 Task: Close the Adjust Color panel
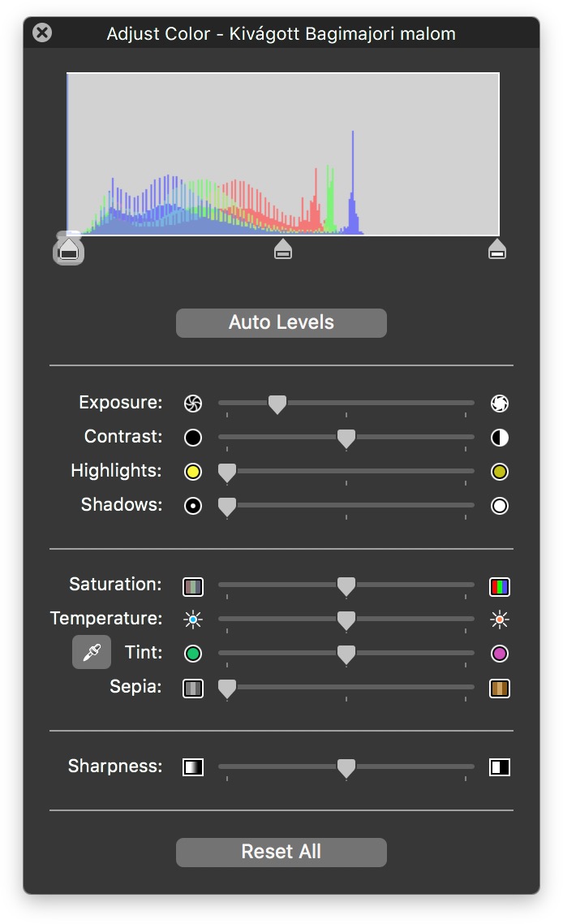click(x=42, y=32)
